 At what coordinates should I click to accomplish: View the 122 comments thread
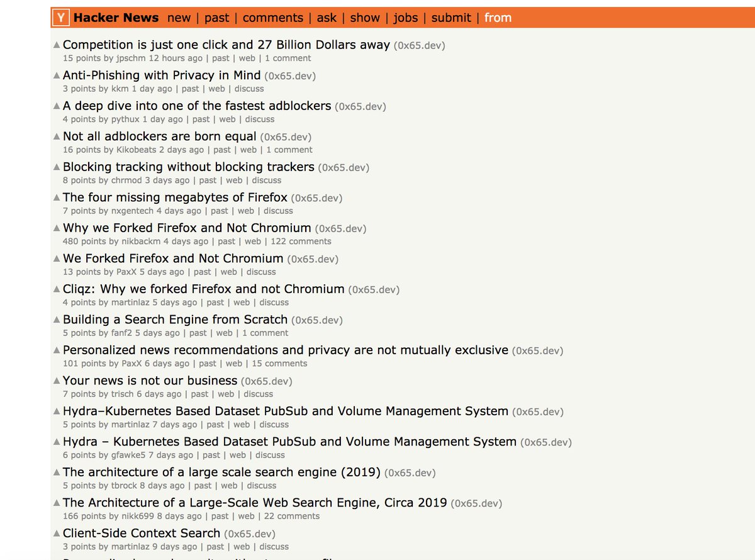pos(301,241)
